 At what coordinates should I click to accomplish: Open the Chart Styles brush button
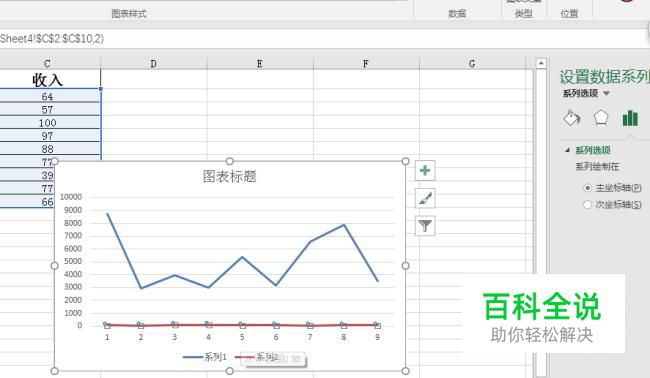click(x=425, y=199)
